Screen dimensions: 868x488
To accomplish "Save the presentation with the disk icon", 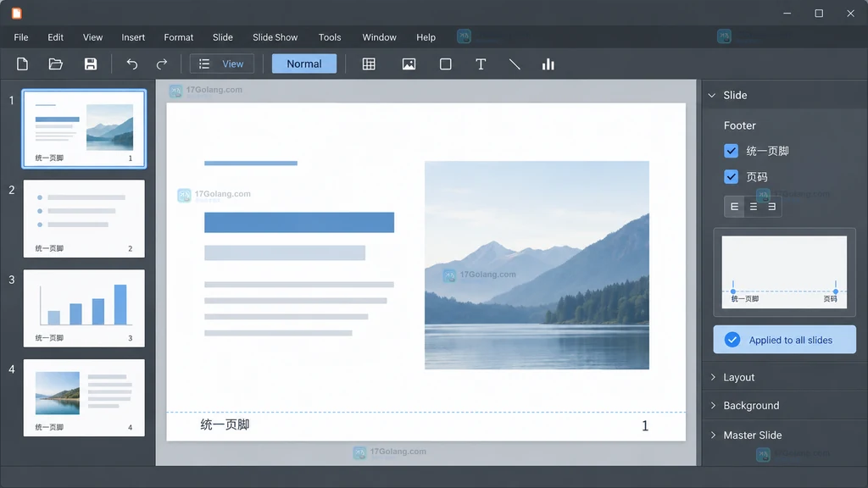I will coord(90,64).
